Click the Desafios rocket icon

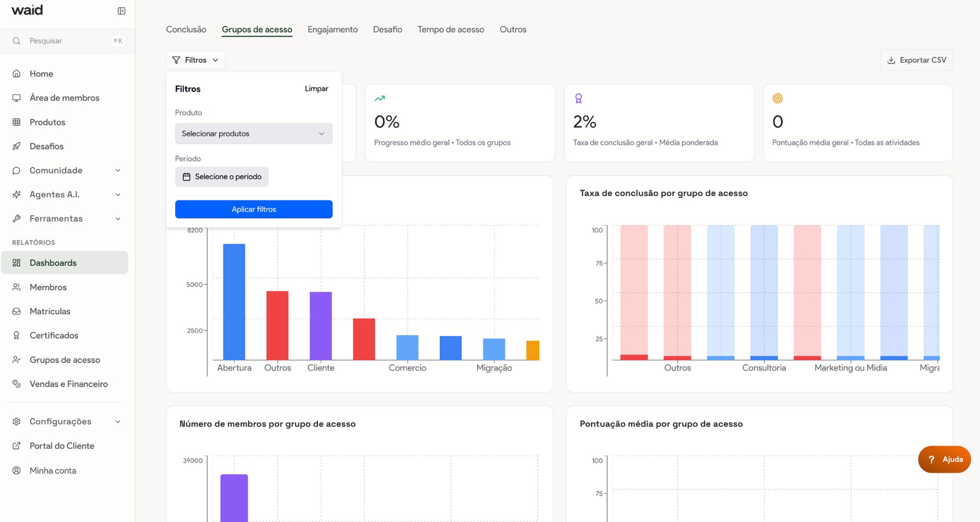(17, 146)
